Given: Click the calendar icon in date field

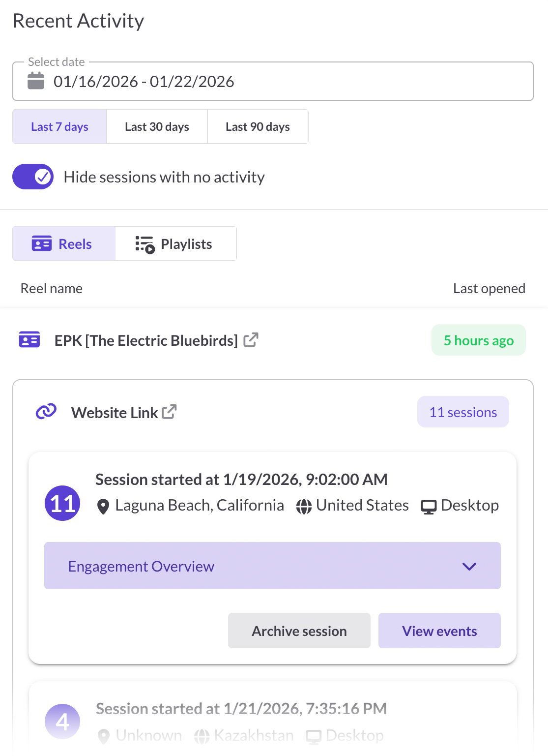Looking at the screenshot, I should click(36, 81).
